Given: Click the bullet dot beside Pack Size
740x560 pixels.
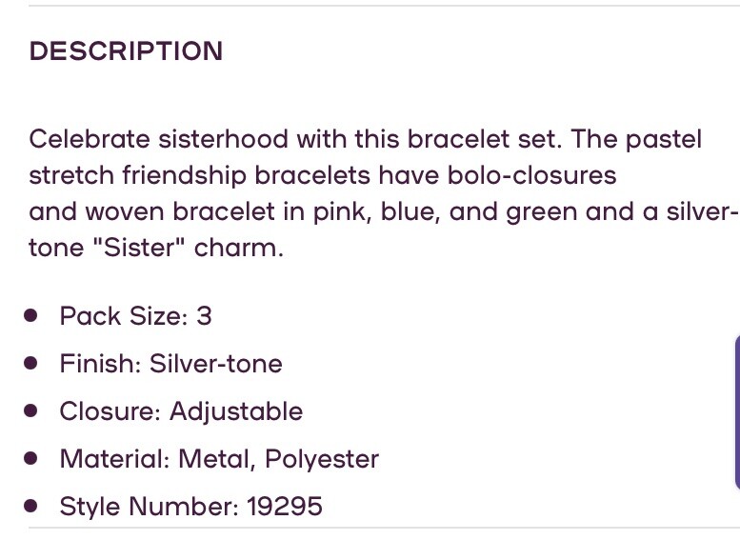Looking at the screenshot, I should click(30, 315).
